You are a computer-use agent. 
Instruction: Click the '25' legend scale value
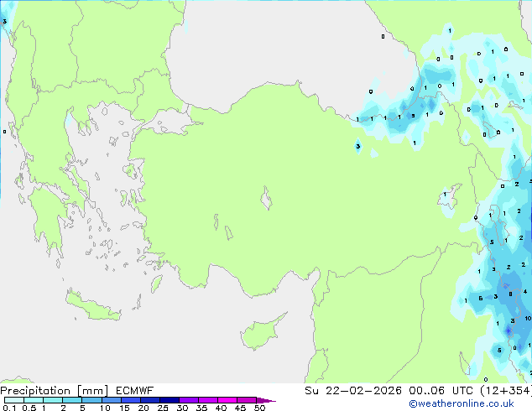pos(163,408)
